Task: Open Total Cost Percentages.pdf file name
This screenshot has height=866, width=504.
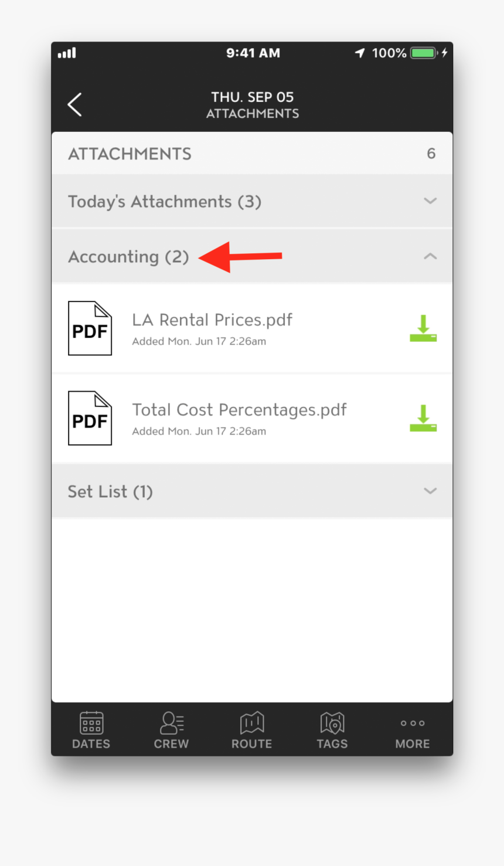Action: coord(239,410)
